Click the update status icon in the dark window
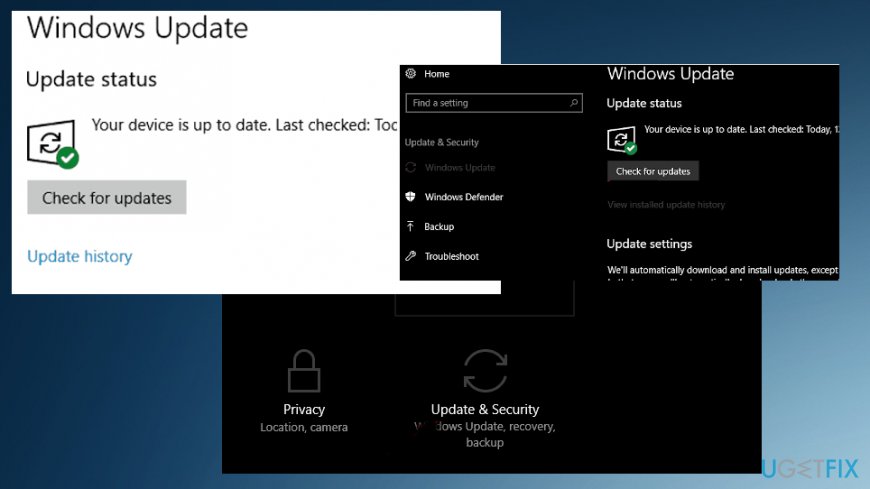The width and height of the screenshot is (870, 489). [x=621, y=140]
